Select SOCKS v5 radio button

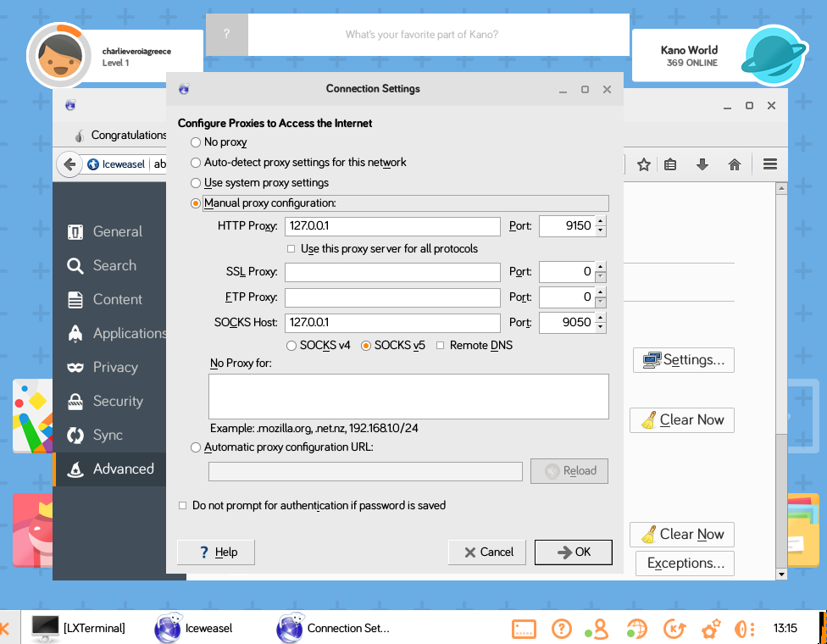coord(365,346)
